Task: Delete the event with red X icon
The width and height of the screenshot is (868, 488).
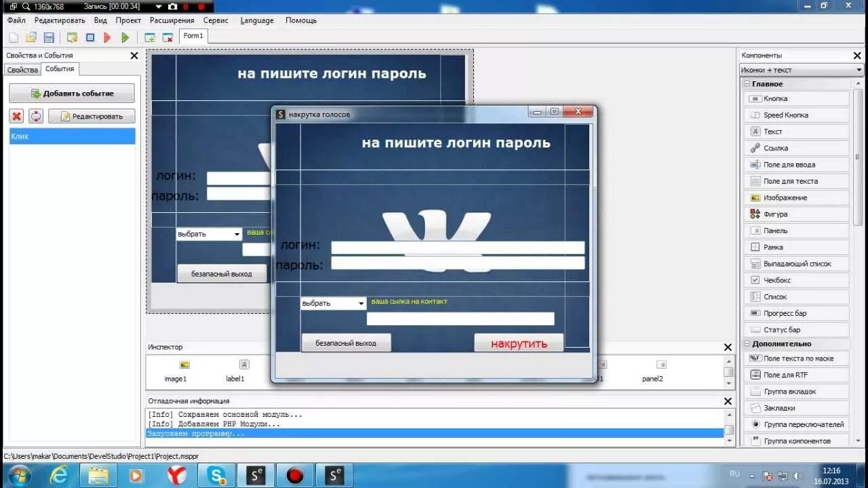Action: click(x=16, y=116)
